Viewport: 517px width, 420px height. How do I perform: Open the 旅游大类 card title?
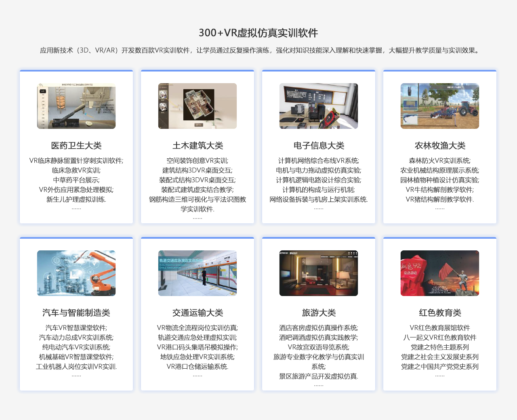(x=319, y=313)
